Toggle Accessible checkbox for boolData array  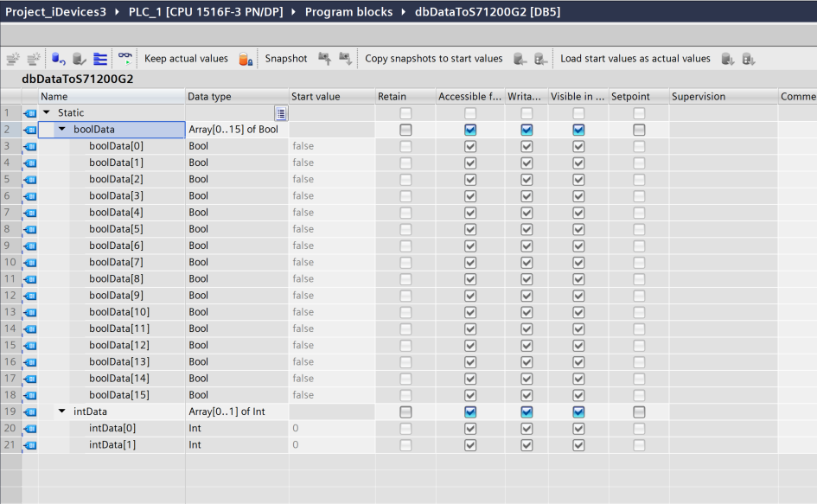[x=470, y=130]
